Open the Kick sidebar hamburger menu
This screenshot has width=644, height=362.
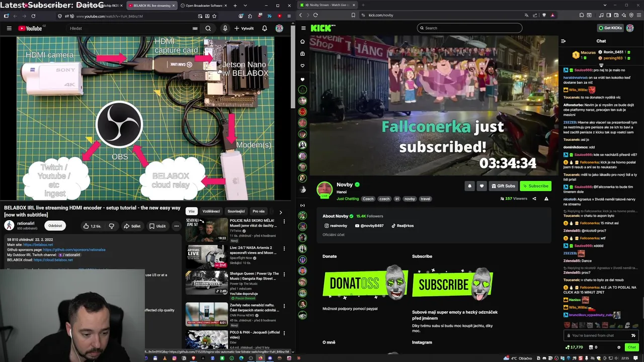[302, 28]
